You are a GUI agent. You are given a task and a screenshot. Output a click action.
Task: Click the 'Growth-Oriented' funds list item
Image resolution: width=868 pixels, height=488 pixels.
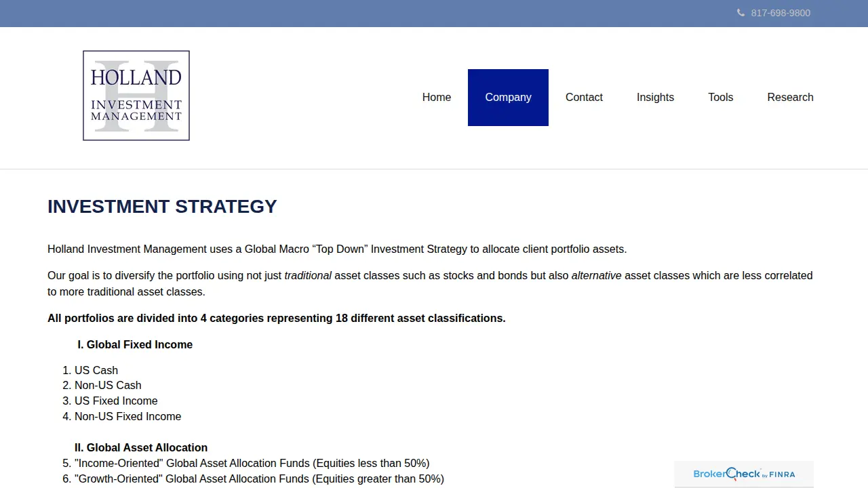point(259,479)
